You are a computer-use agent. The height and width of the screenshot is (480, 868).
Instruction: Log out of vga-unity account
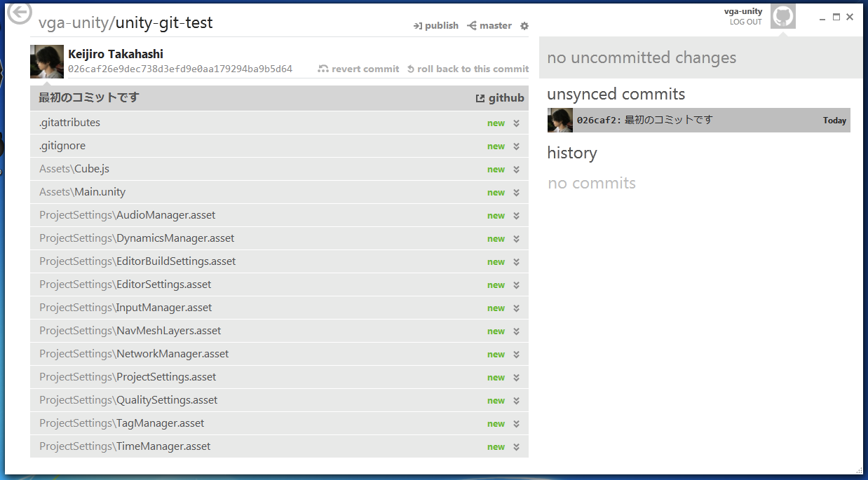(x=745, y=22)
